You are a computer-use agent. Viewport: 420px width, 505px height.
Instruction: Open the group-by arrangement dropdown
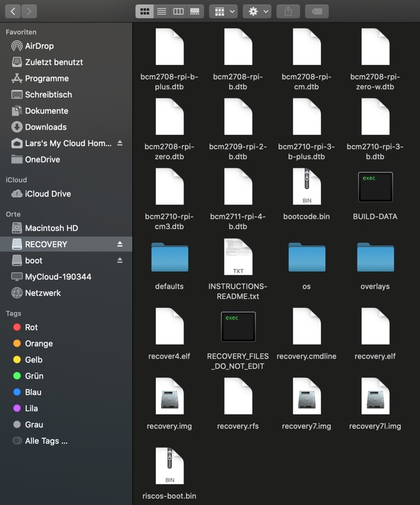pyautogui.click(x=223, y=11)
